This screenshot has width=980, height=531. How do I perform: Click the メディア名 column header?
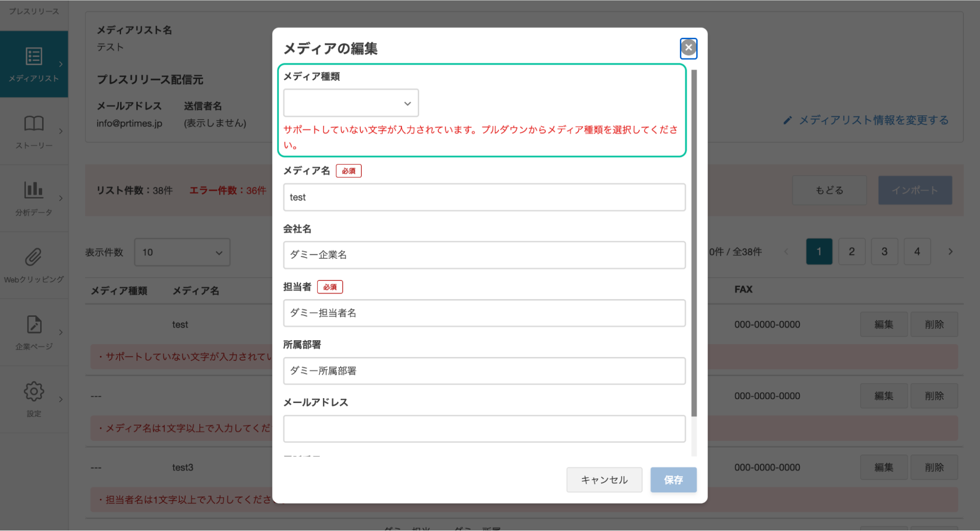click(x=196, y=291)
